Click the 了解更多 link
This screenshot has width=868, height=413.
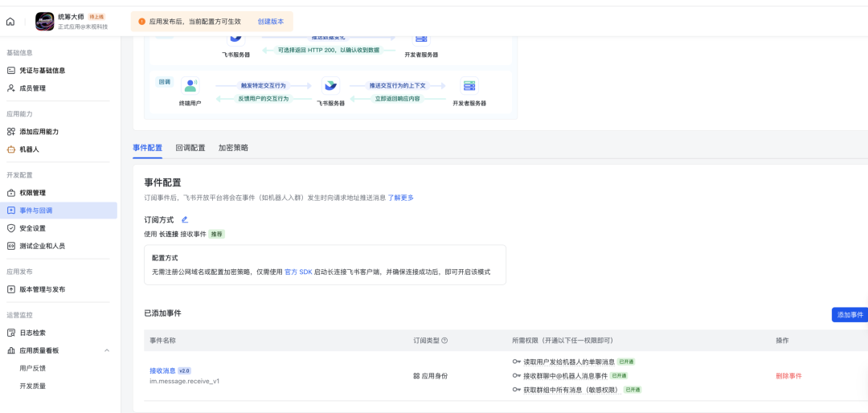[401, 198]
